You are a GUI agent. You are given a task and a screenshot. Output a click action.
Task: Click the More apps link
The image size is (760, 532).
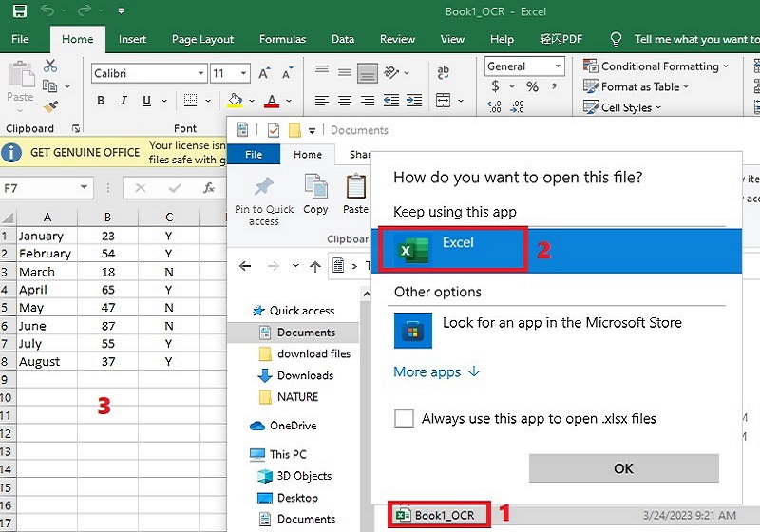[437, 372]
